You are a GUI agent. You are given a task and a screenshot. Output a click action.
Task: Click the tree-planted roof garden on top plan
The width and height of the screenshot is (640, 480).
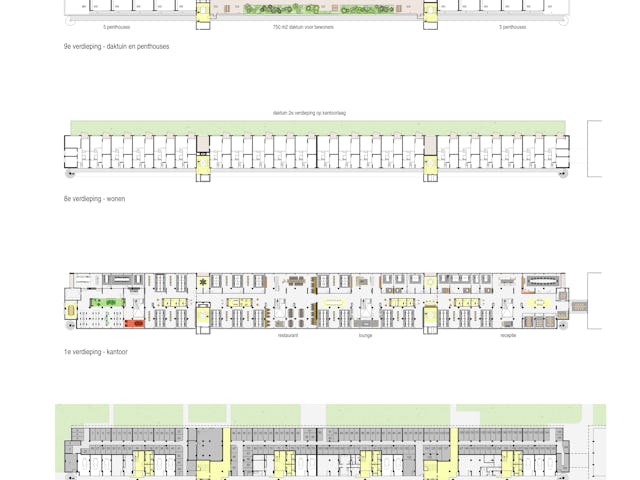pos(317,10)
